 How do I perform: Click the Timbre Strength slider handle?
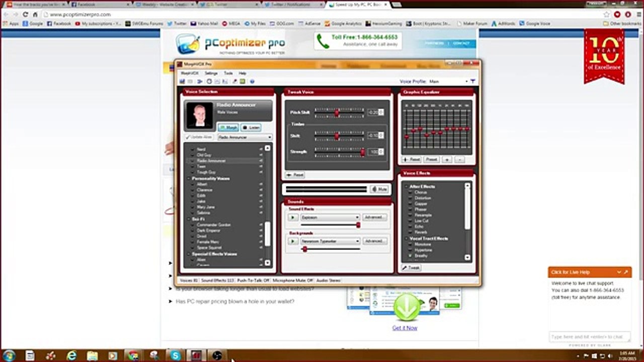[x=362, y=152]
